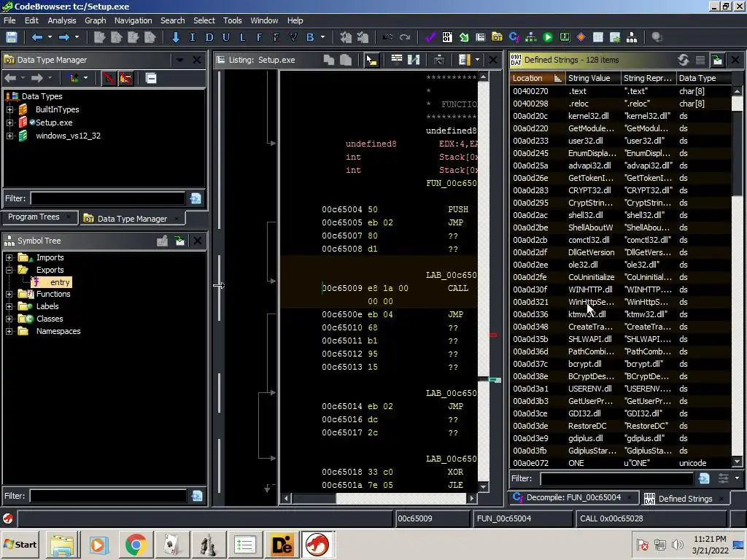Click the green Play script icon

click(x=548, y=37)
